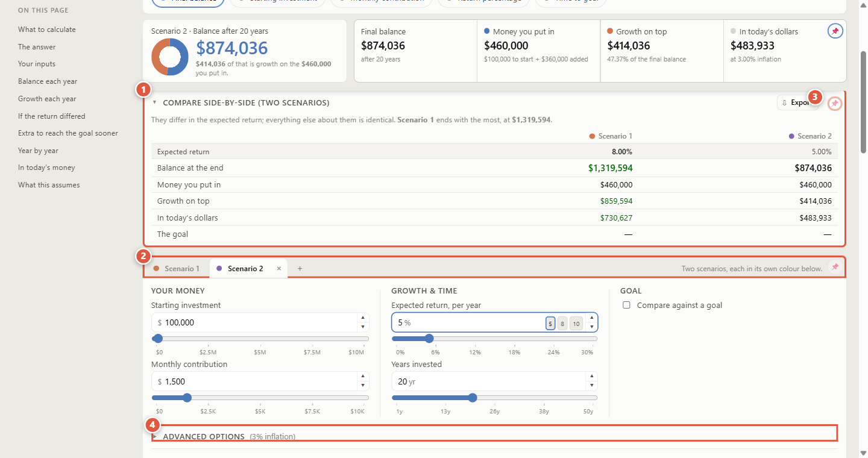The image size is (868, 458).
Task: Click the scrollbar down arrow
Action: [863, 453]
